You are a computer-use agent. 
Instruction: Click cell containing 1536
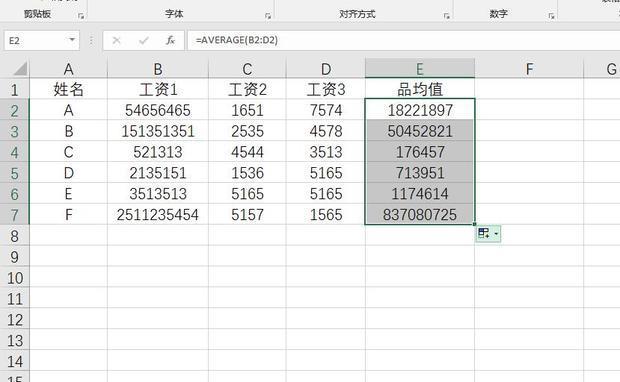pyautogui.click(x=247, y=173)
